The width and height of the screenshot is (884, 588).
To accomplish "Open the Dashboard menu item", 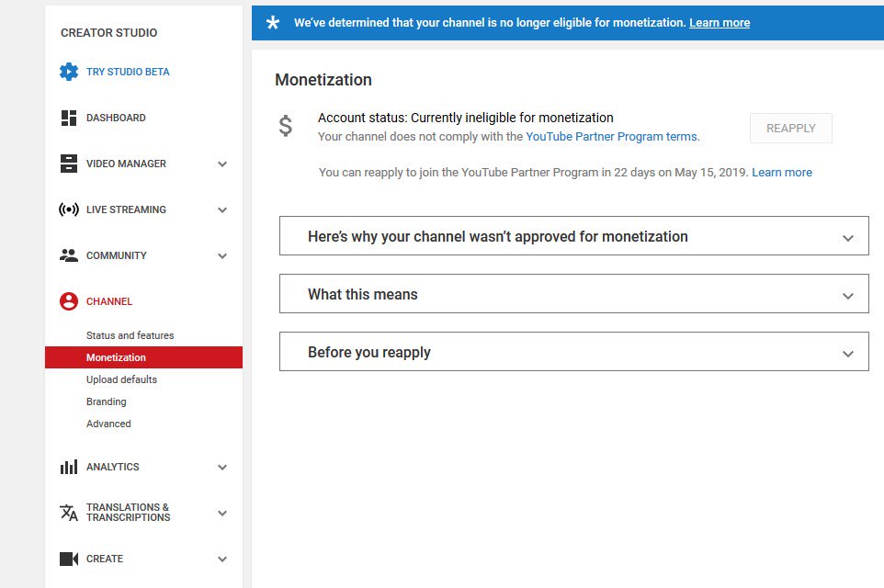I will click(116, 118).
